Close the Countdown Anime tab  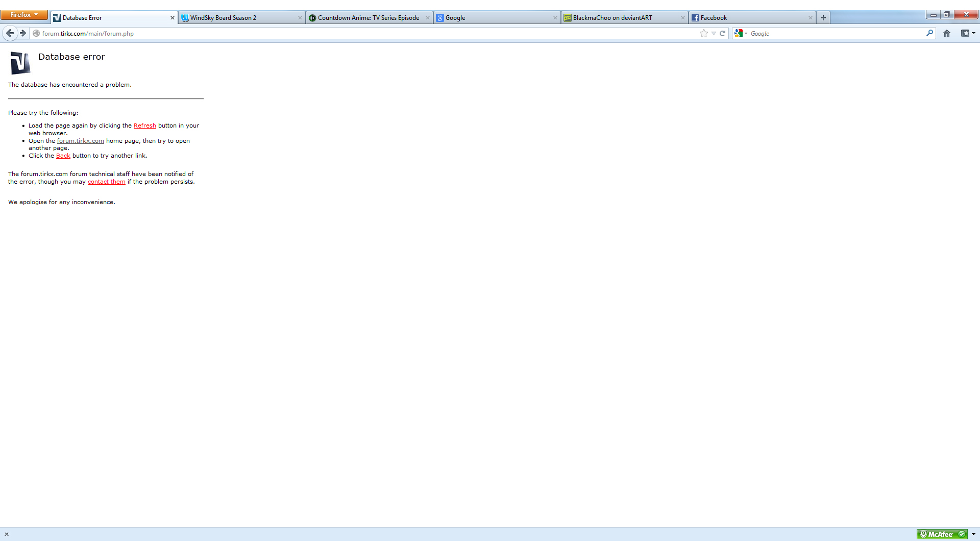(x=428, y=18)
